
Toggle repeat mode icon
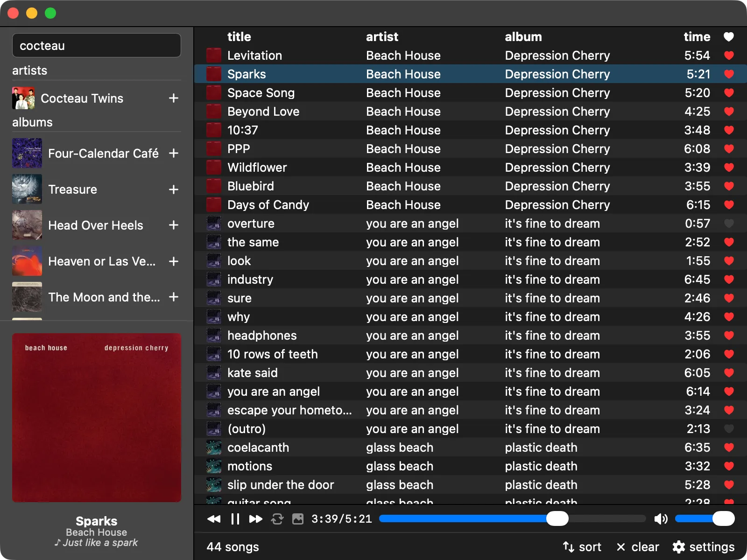pyautogui.click(x=277, y=519)
